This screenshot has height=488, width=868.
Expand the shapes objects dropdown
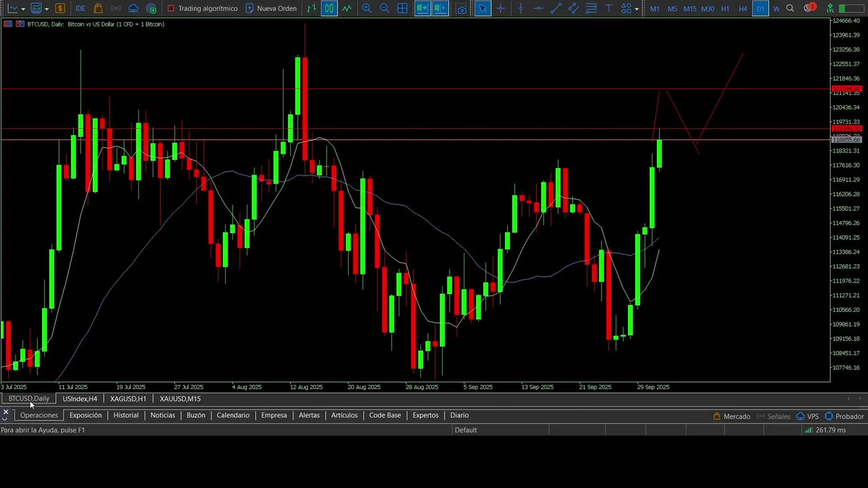tap(637, 9)
